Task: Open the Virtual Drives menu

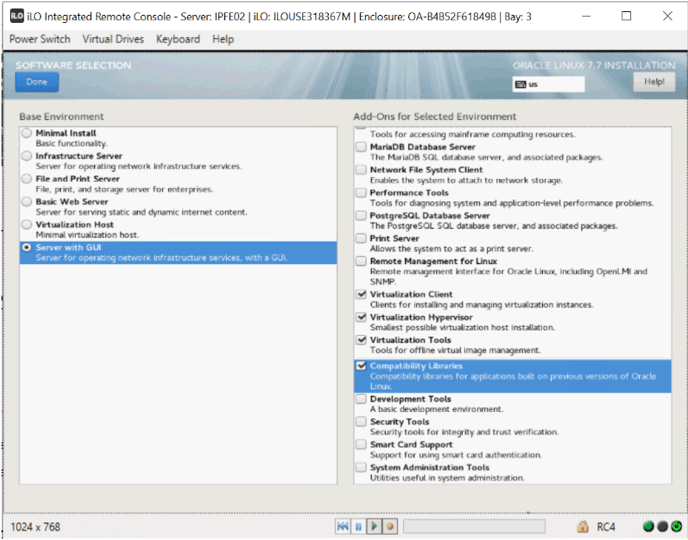Action: point(113,39)
